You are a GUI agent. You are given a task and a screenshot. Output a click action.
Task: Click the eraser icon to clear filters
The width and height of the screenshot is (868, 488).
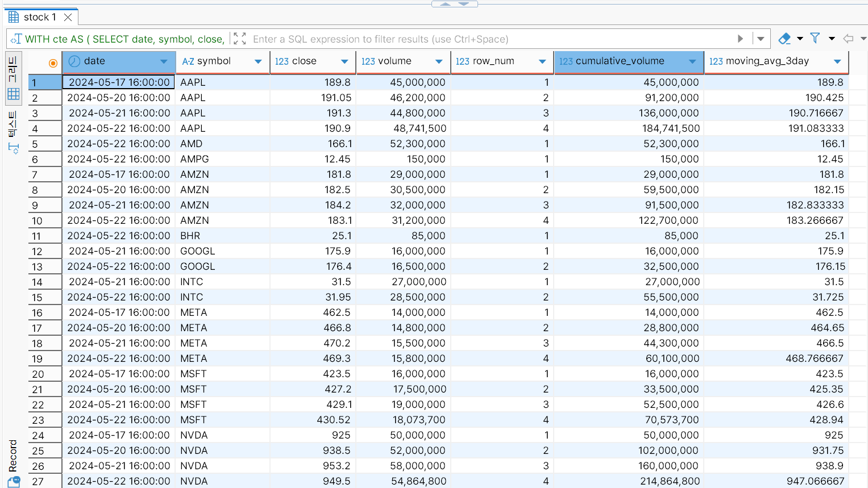pyautogui.click(x=784, y=39)
